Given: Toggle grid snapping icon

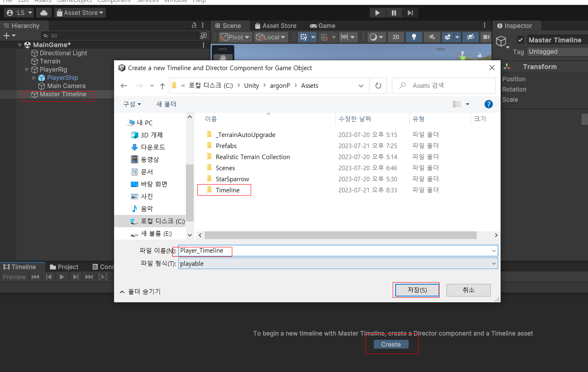Looking at the screenshot, I should 324,37.
